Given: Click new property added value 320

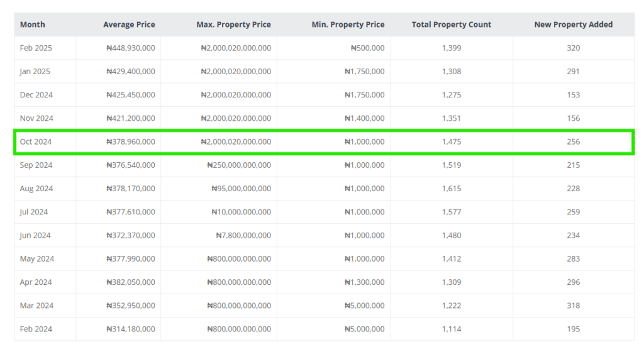Looking at the screenshot, I should pos(574,48).
